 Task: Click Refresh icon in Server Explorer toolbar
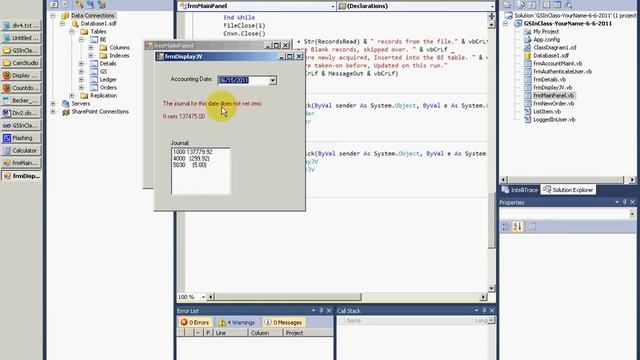[x=54, y=4]
